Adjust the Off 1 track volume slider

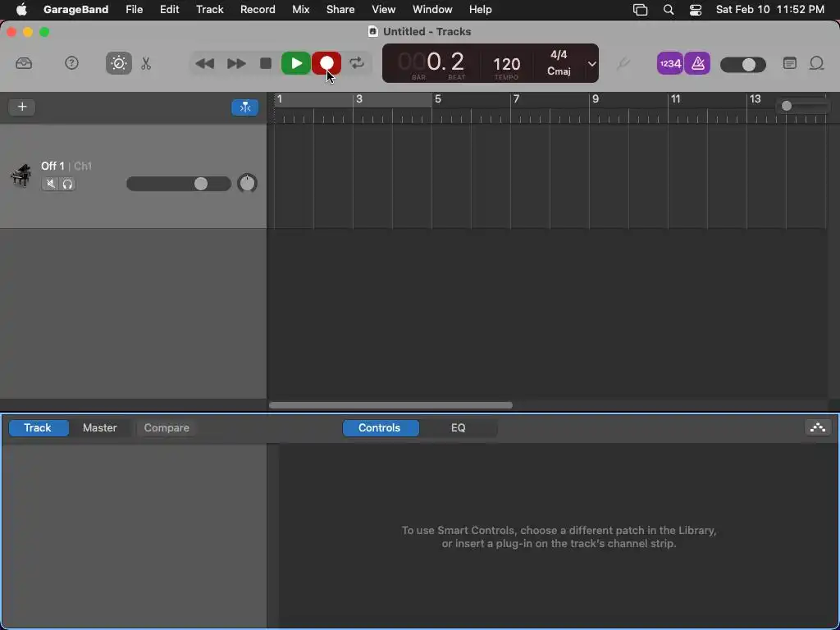[178, 184]
